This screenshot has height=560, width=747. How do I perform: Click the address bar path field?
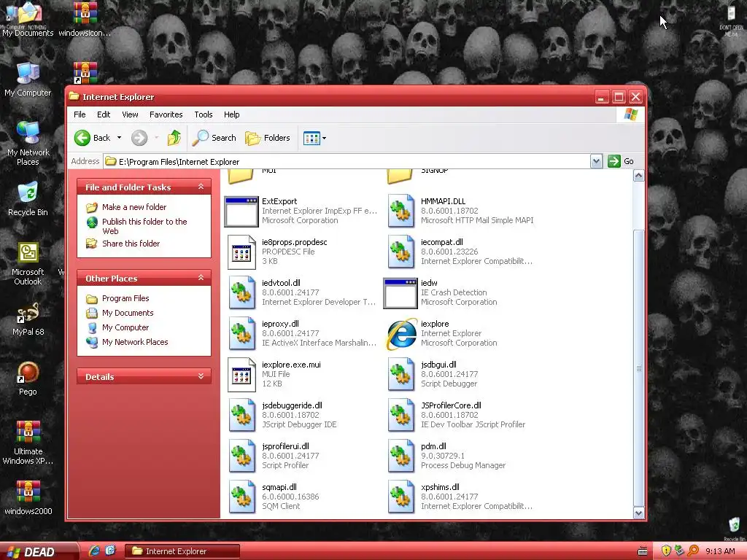coord(347,161)
